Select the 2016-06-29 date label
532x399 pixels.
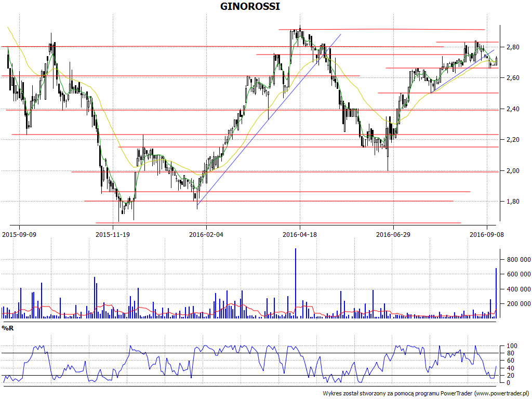coord(393,234)
